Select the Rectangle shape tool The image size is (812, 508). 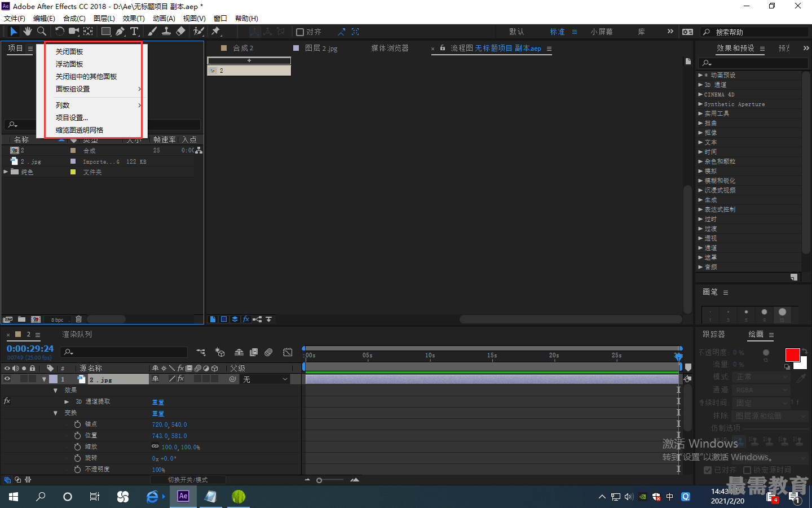pos(106,32)
